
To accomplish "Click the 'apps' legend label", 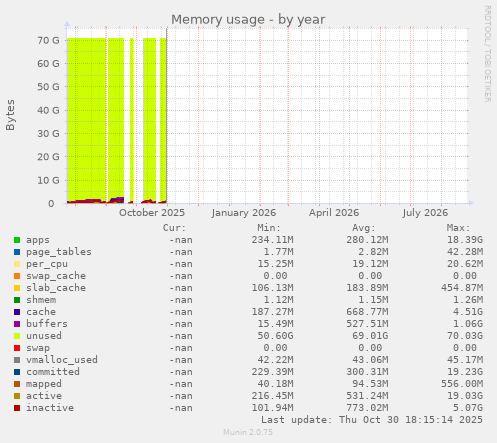I will coord(38,240).
